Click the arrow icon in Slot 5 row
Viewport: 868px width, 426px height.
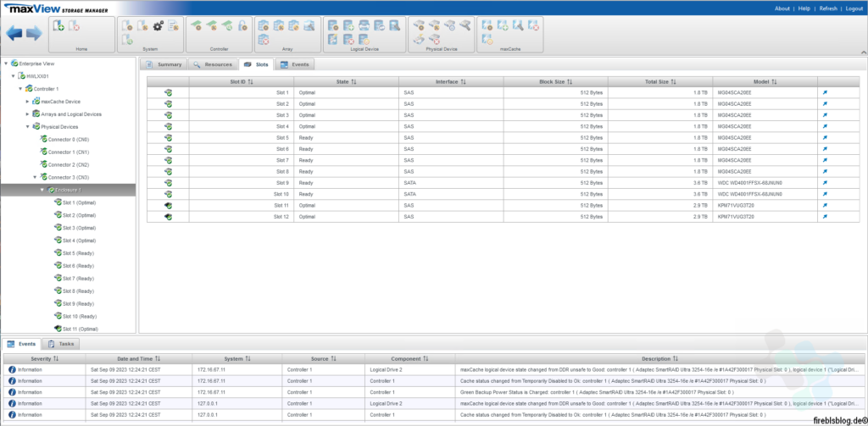pyautogui.click(x=825, y=138)
